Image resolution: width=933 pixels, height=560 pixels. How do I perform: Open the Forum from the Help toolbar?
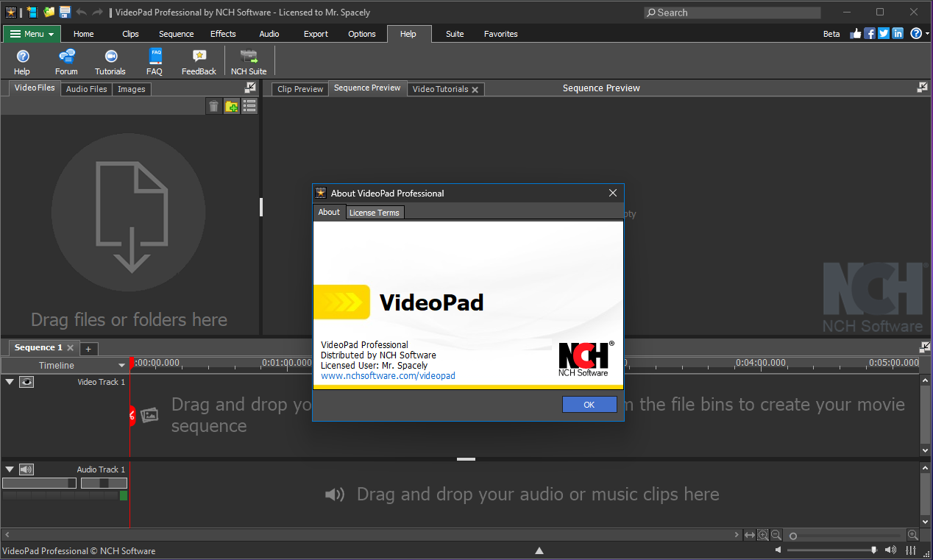pyautogui.click(x=66, y=62)
